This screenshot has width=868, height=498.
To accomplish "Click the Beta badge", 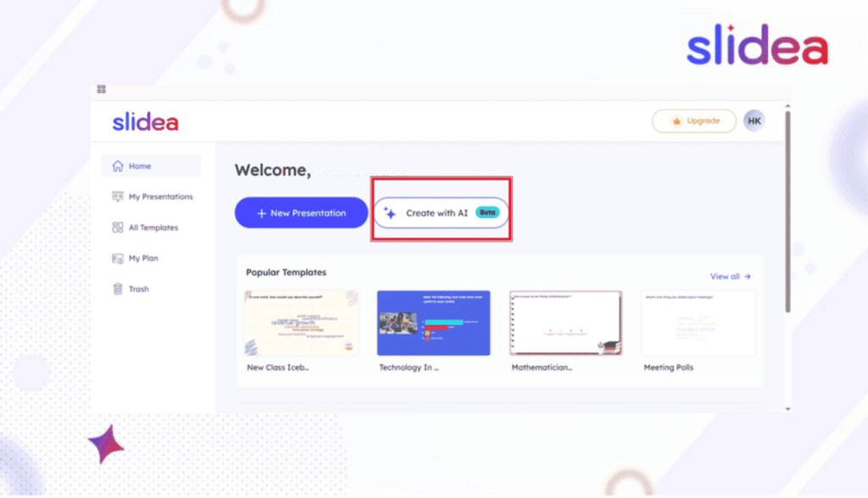I will [x=487, y=213].
